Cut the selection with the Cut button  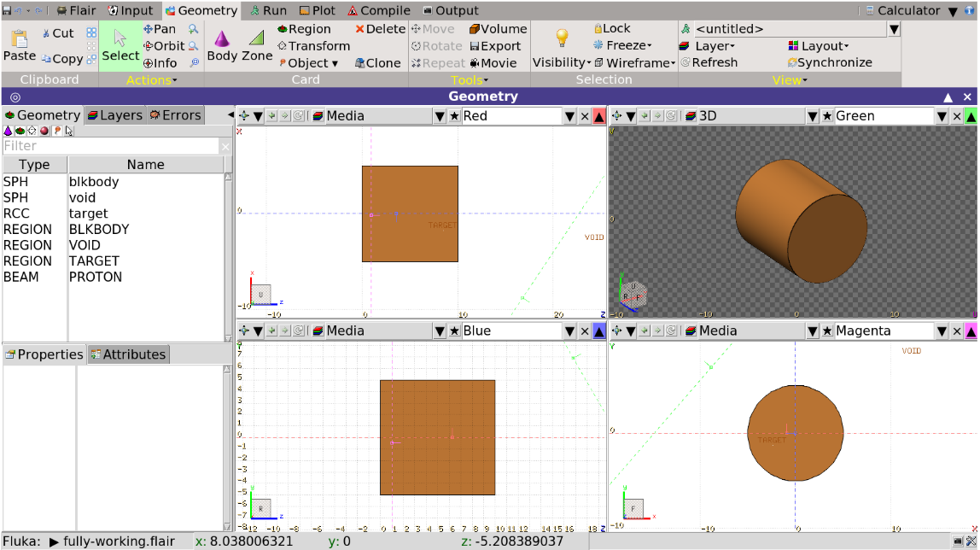[58, 33]
